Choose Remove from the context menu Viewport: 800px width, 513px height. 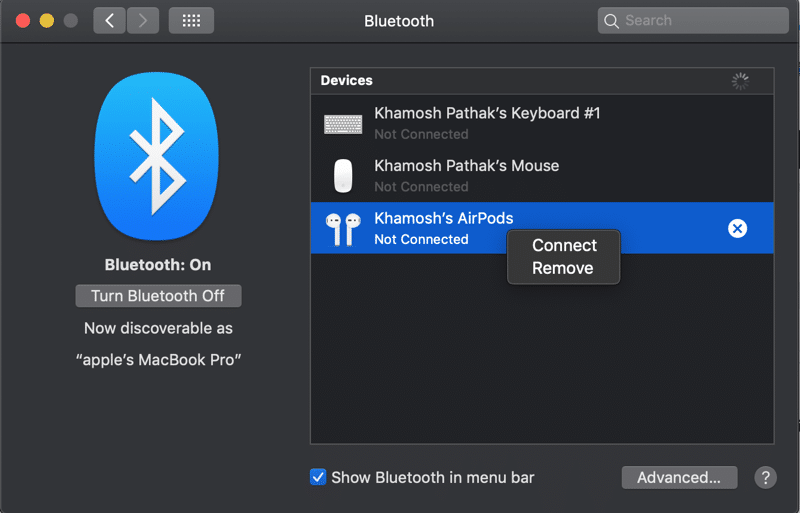pos(562,268)
